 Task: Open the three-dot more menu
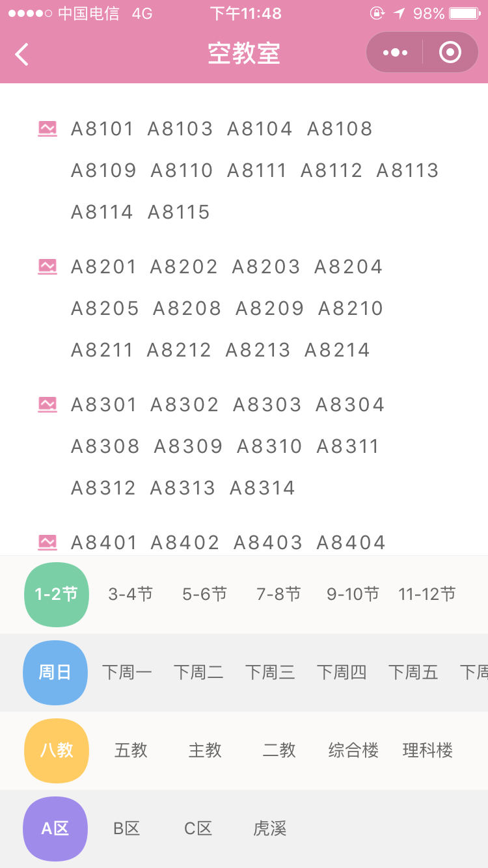coord(395,53)
